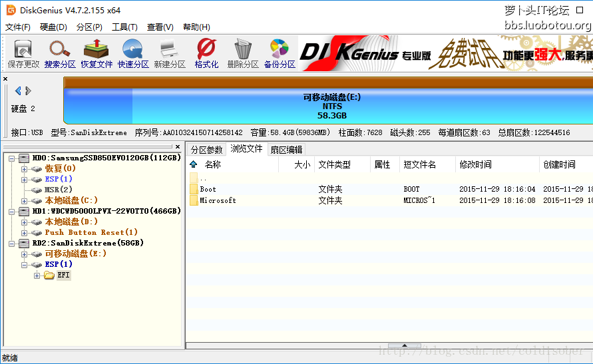This screenshot has height=364, width=593.
Task: Select 本地磁盘(C:) in the tree
Action: click(71, 200)
